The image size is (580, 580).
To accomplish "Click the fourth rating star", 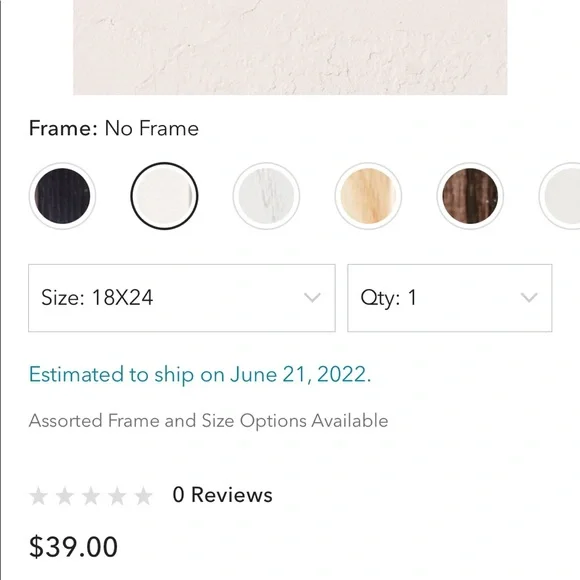I will click(x=117, y=496).
